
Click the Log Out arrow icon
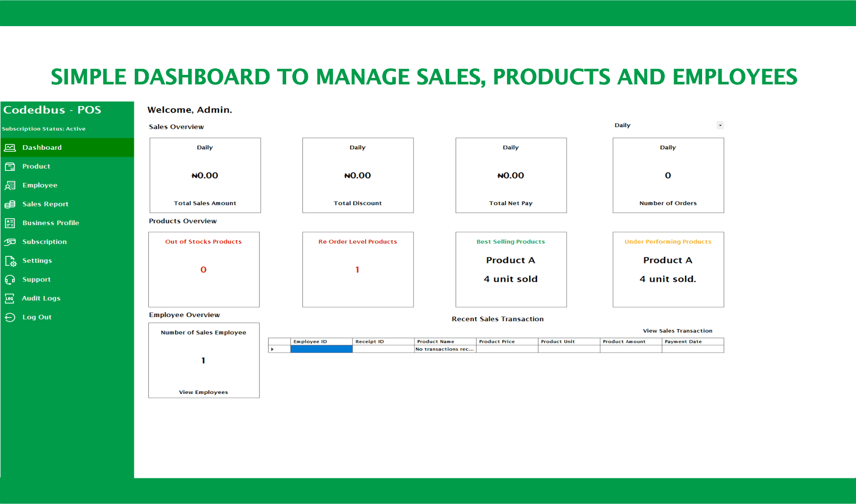click(x=10, y=317)
